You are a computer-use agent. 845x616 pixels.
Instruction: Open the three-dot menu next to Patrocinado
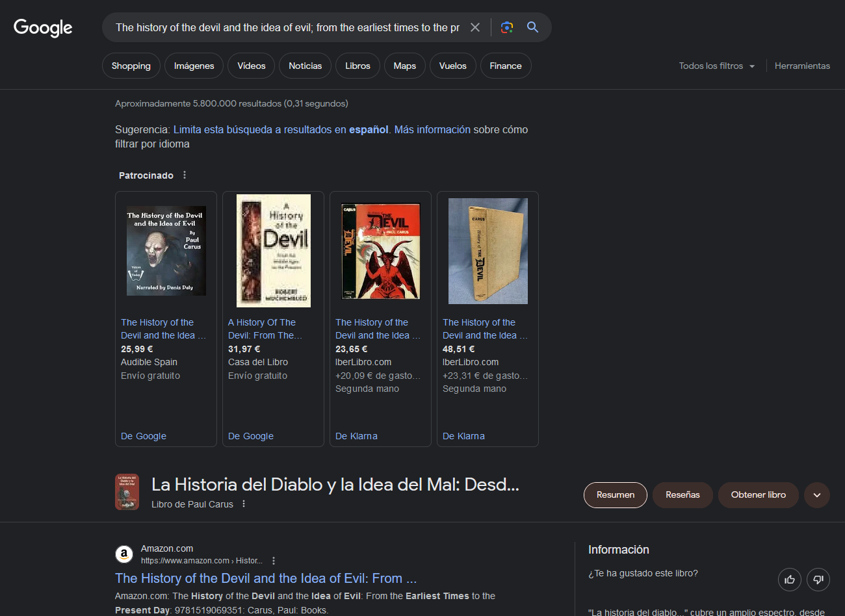point(185,175)
